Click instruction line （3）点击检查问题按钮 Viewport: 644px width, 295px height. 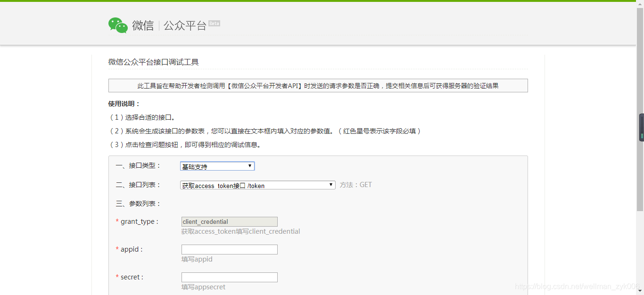click(185, 145)
